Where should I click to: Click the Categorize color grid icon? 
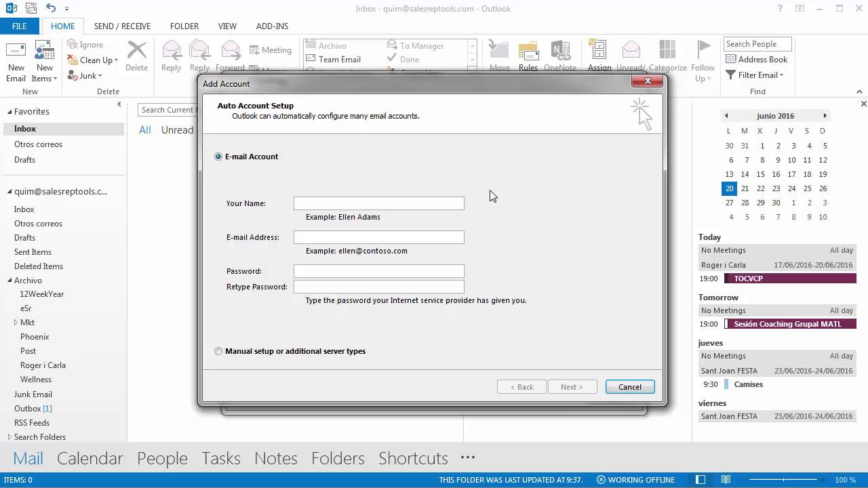[x=667, y=51]
